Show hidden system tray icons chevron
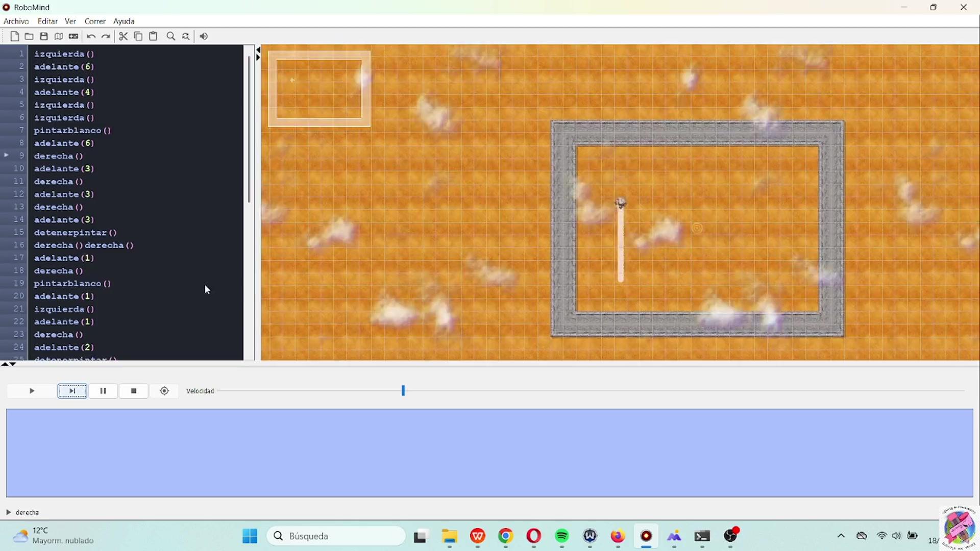 841,536
